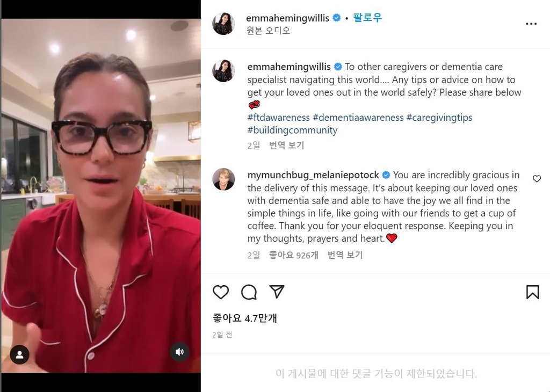Open the comment bubble icon
The height and width of the screenshot is (392, 550).
249,292
